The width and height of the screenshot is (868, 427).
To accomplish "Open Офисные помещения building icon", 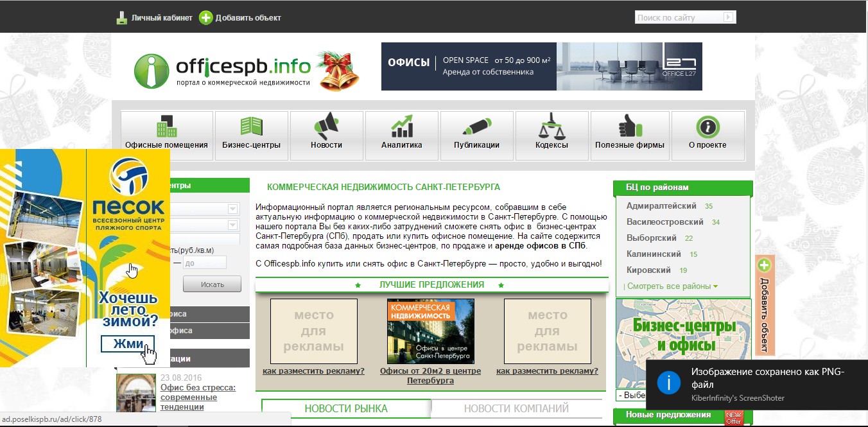I will 166,126.
